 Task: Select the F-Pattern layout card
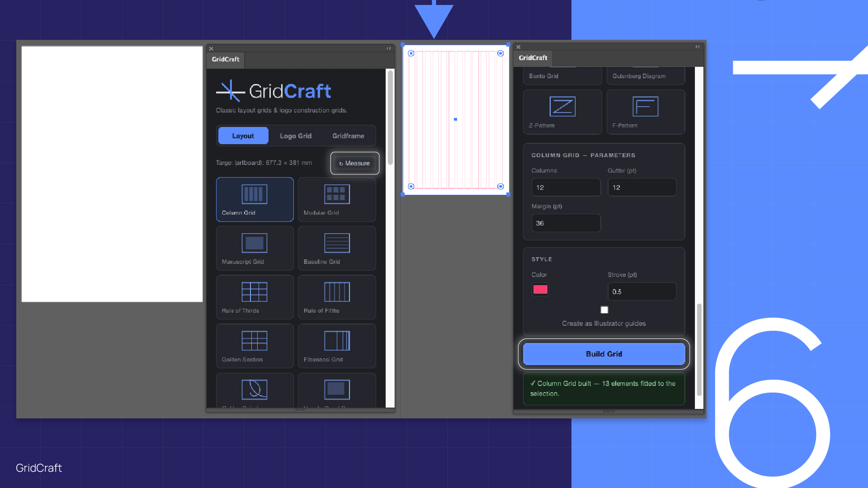click(646, 112)
